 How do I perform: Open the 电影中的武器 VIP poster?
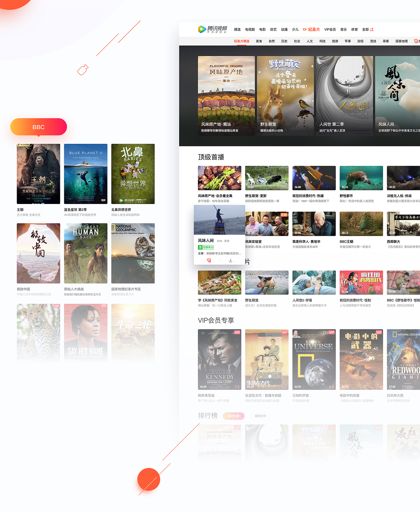(x=361, y=359)
